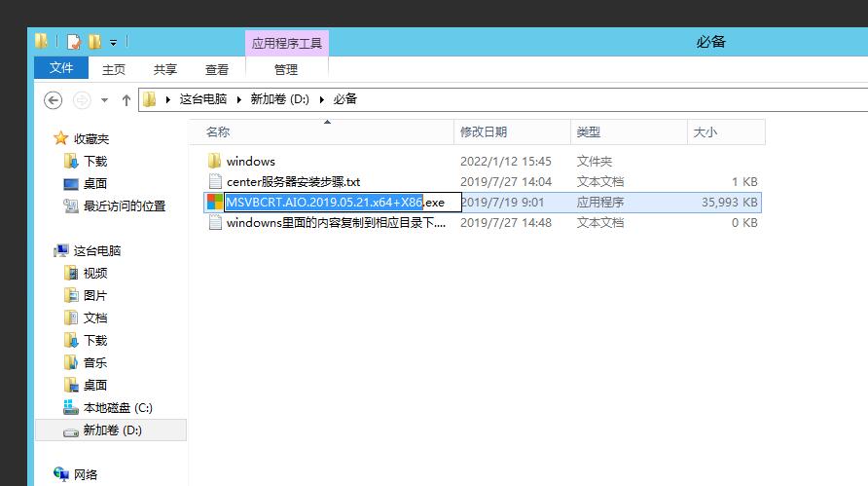Switch to the 主页 ribbon tab

coord(114,69)
